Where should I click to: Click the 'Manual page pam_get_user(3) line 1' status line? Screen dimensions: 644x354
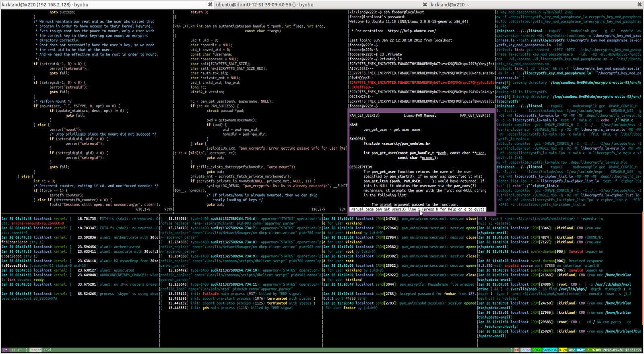tap(418, 209)
